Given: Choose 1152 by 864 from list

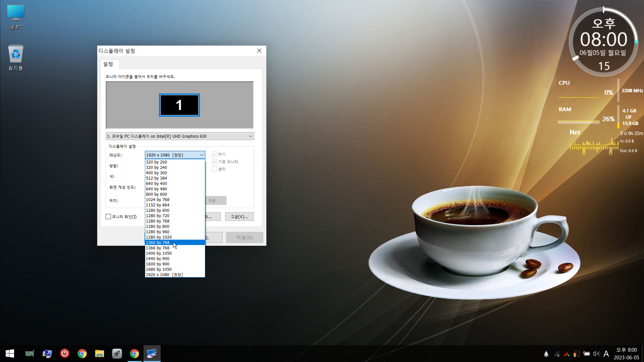Looking at the screenshot, I should point(175,205).
